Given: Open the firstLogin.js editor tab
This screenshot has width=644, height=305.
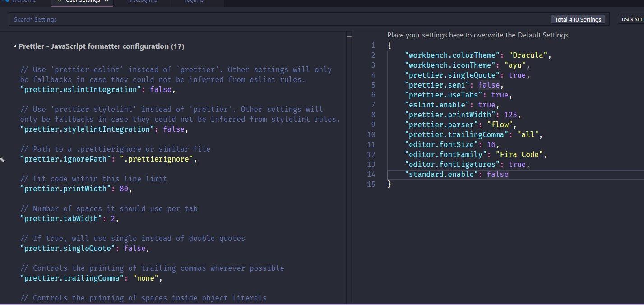Looking at the screenshot, I should 142,1.
